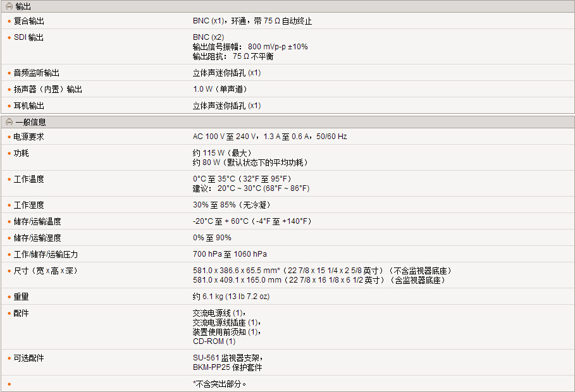575x392 pixels.
Task: Click the BKM-PP25 保护套件 text
Action: (227, 367)
